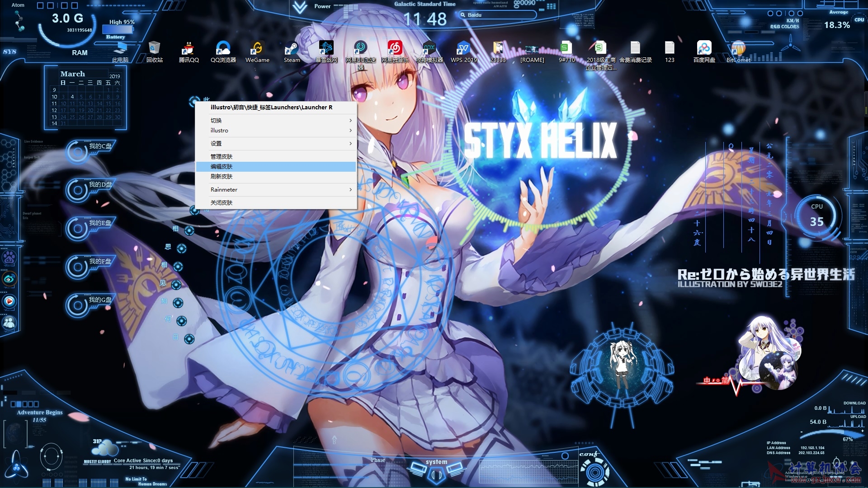This screenshot has width=868, height=488.
Task: Open the 回收站 recycle bin icon
Action: pos(155,52)
